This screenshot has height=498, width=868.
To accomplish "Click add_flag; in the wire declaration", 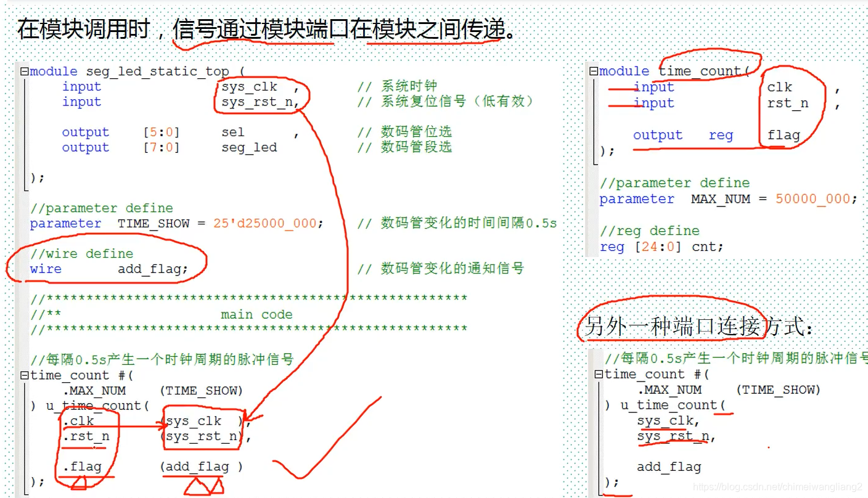I will [x=154, y=269].
